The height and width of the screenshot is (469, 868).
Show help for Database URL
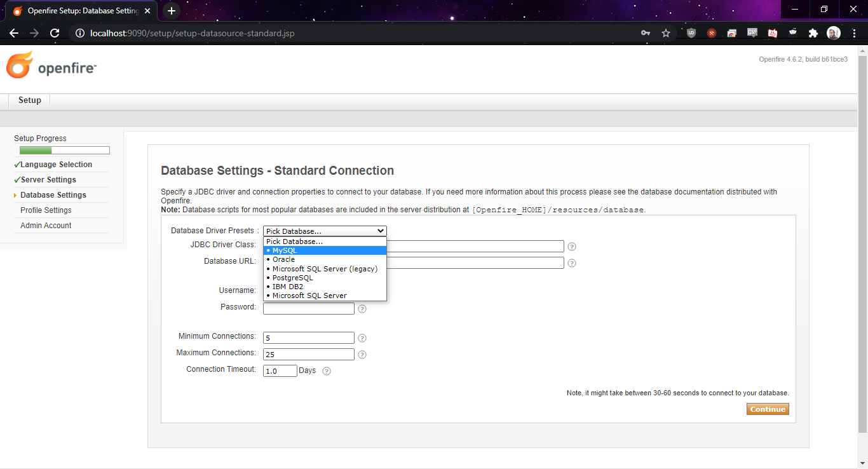click(572, 263)
